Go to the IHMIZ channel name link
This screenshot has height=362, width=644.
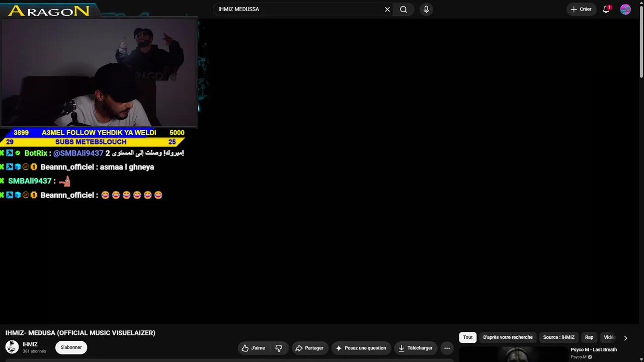pos(30,344)
